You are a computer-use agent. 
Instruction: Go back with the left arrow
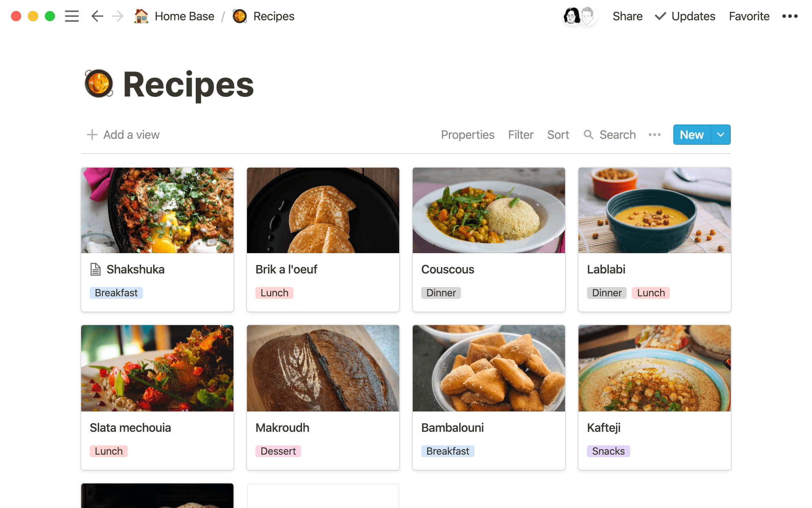97,16
